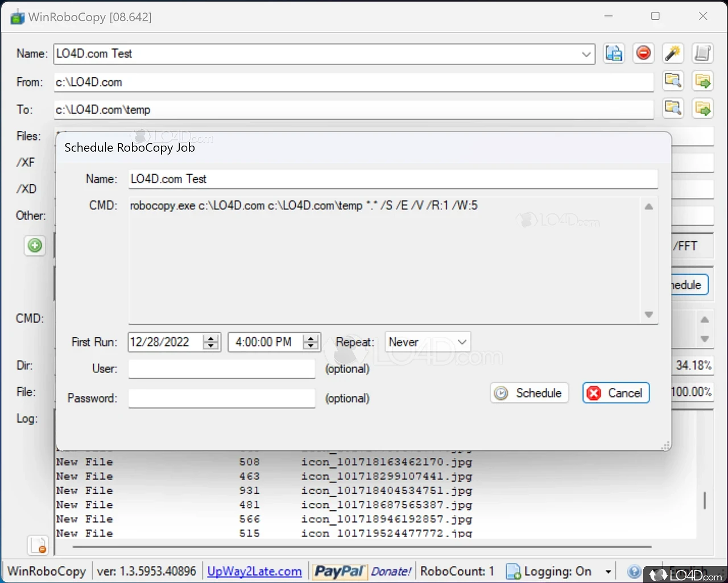Cancel the Schedule RoboCopy Job dialog
Screen dimensions: 728x583
tap(616, 392)
